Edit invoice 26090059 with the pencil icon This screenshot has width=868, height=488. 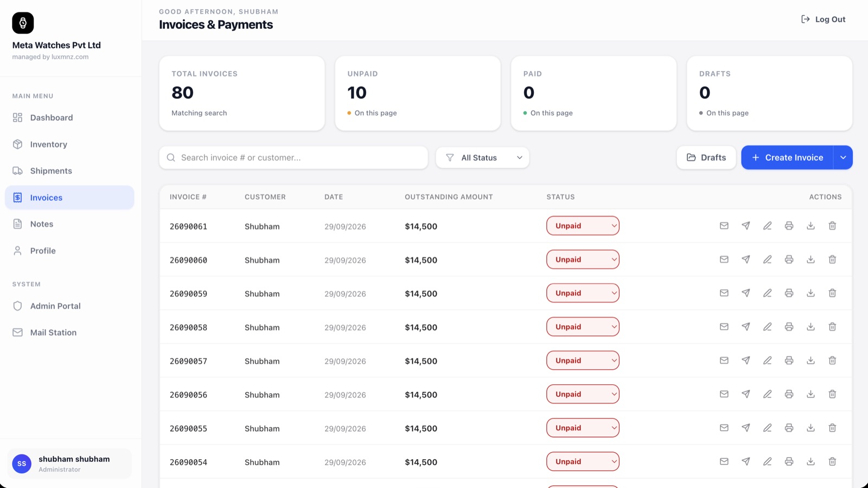[x=768, y=293]
